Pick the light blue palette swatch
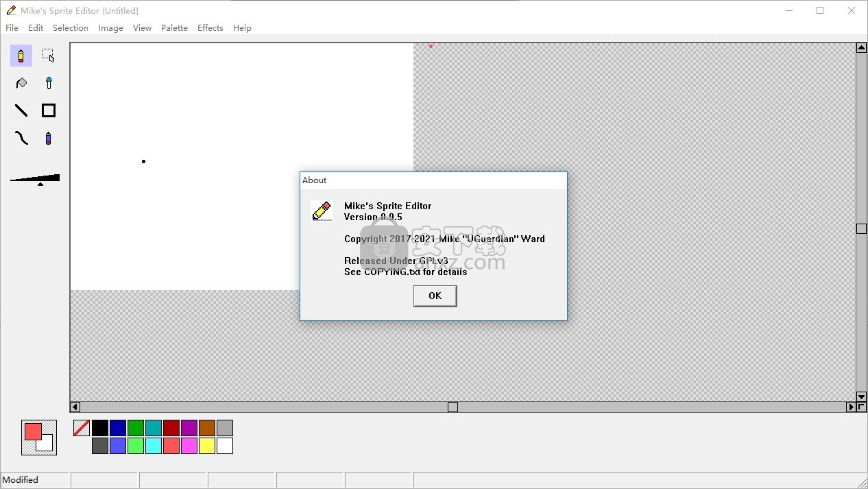 click(118, 446)
